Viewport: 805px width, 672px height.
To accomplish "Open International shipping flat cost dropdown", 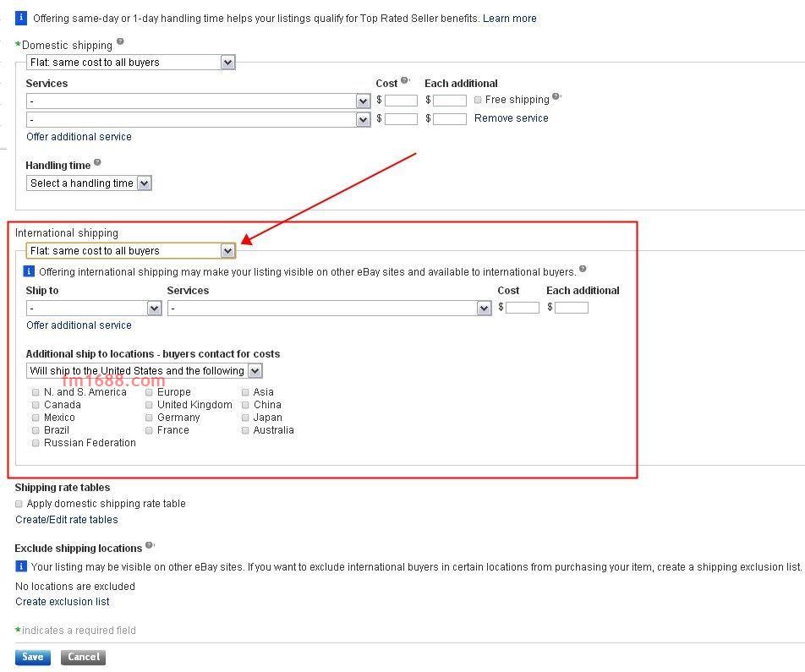I will 131,250.
